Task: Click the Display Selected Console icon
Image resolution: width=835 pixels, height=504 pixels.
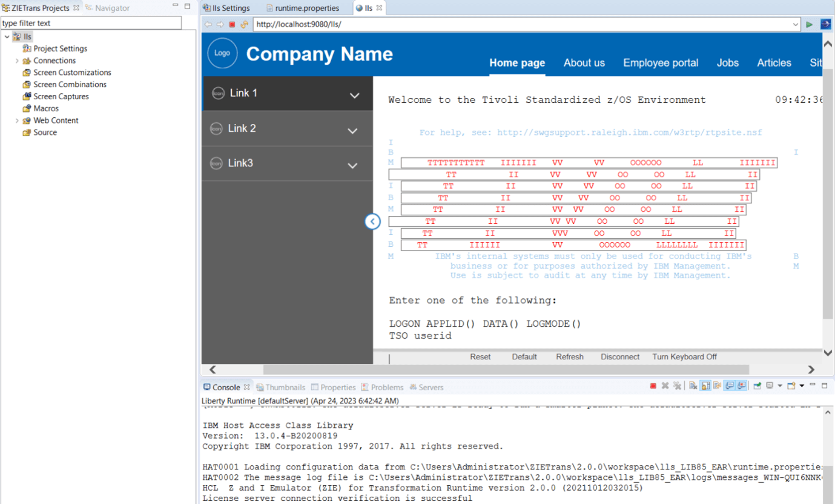Action: point(770,385)
